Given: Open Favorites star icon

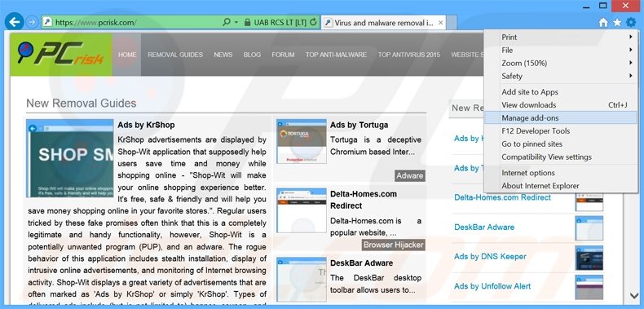Looking at the screenshot, I should tap(617, 23).
